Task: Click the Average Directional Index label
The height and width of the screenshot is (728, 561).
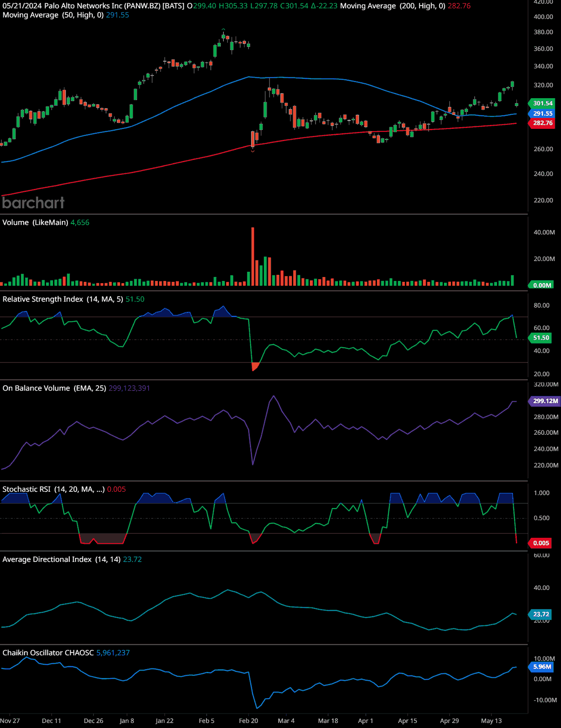Action: pos(61,560)
